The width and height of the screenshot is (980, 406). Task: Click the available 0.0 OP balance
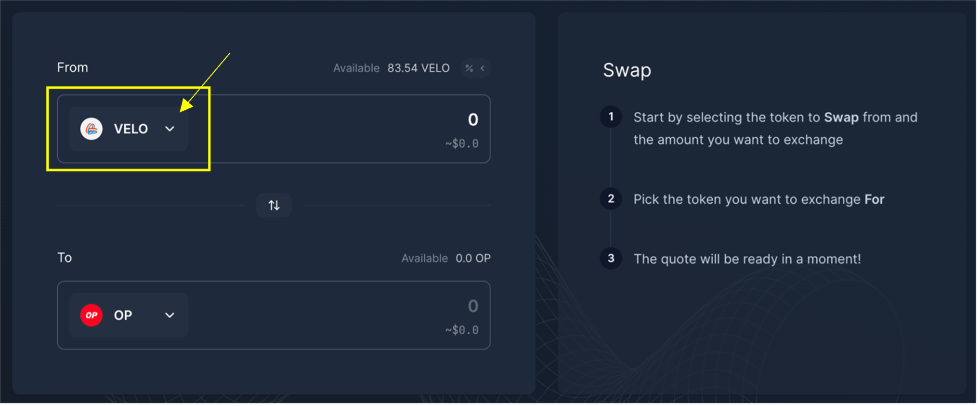474,259
